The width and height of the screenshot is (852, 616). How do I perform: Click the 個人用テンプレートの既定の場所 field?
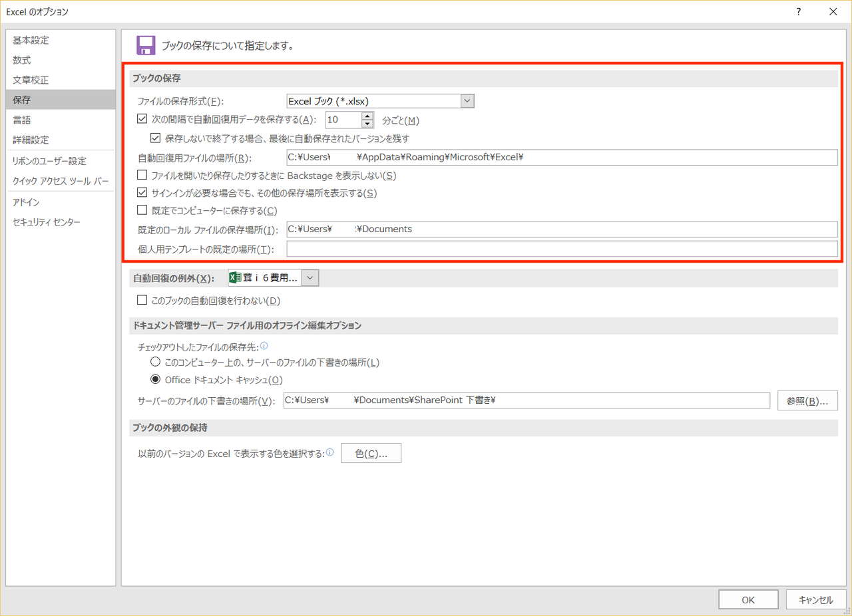[562, 249]
